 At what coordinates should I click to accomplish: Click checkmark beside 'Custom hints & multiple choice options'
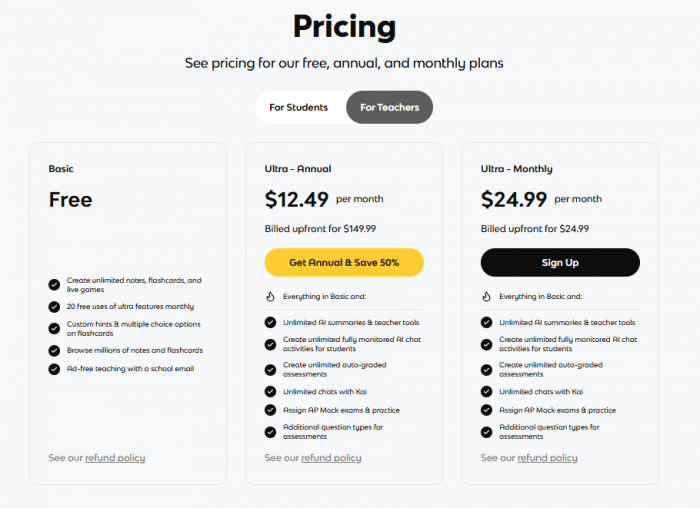point(54,328)
